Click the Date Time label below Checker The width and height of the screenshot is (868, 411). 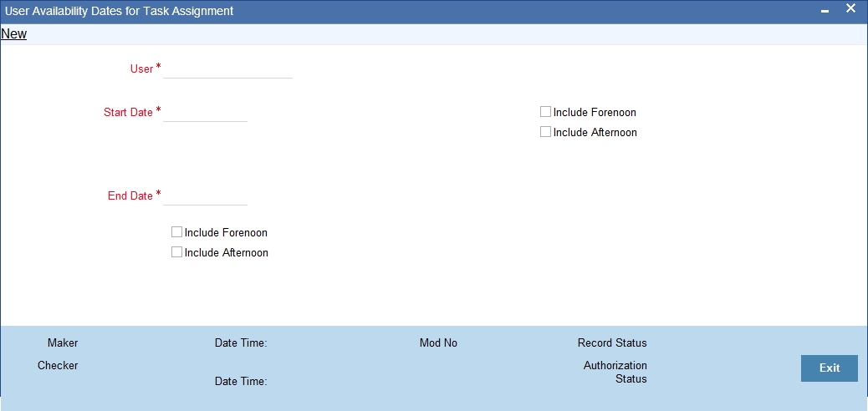tap(241, 381)
